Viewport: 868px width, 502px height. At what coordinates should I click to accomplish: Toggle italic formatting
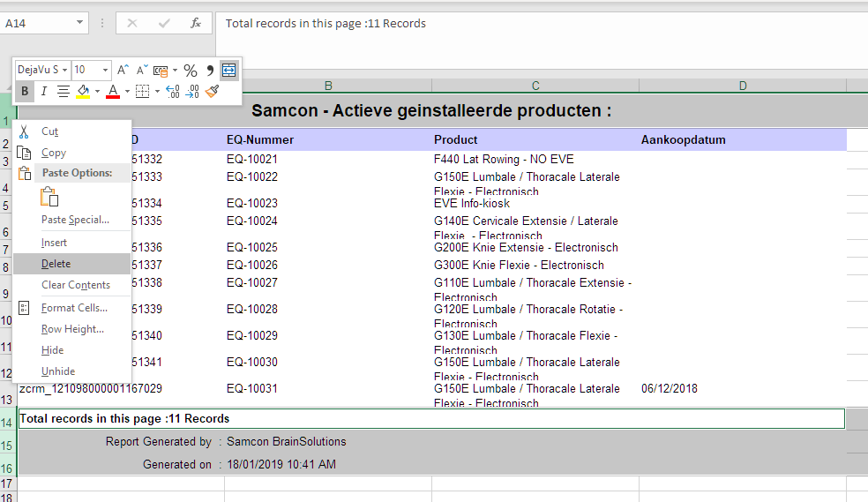pos(44,92)
